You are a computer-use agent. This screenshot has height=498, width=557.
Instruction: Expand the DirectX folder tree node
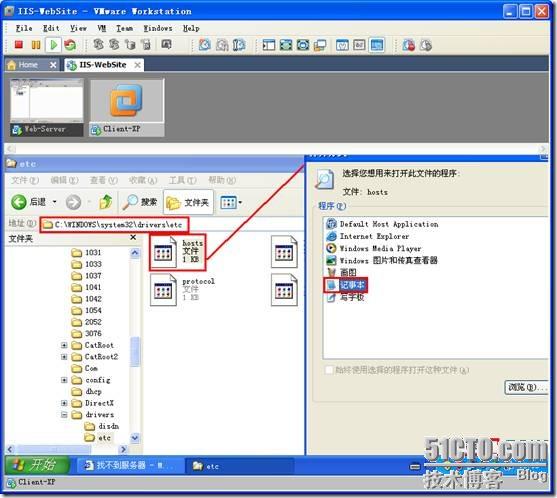(64, 403)
